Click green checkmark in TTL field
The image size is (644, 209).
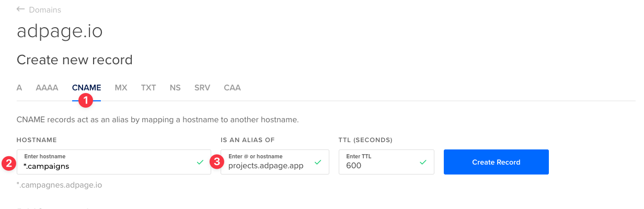(x=423, y=162)
